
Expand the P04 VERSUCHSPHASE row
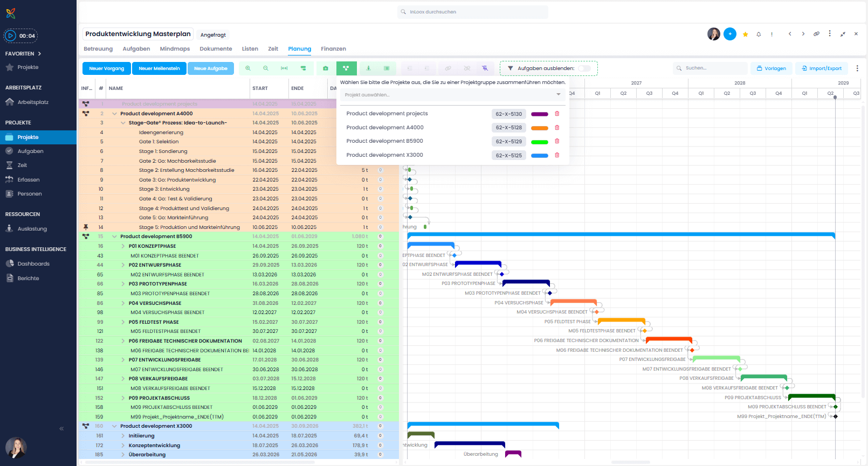pos(123,303)
